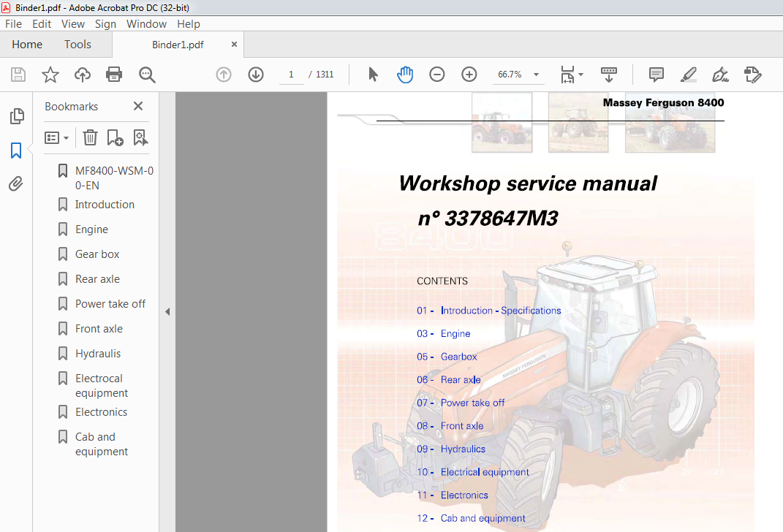Image resolution: width=783 pixels, height=532 pixels.
Task: Close the Binder1.pdf tab
Action: click(x=234, y=45)
